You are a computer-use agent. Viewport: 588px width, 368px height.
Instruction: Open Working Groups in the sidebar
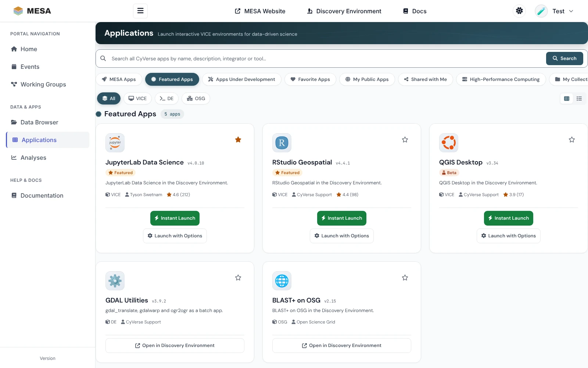pos(48,84)
